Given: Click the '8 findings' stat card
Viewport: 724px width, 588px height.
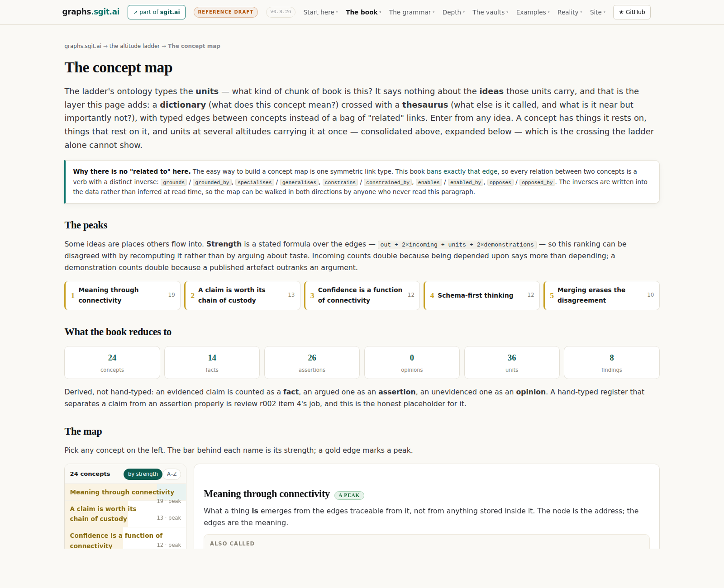Looking at the screenshot, I should 612,363.
